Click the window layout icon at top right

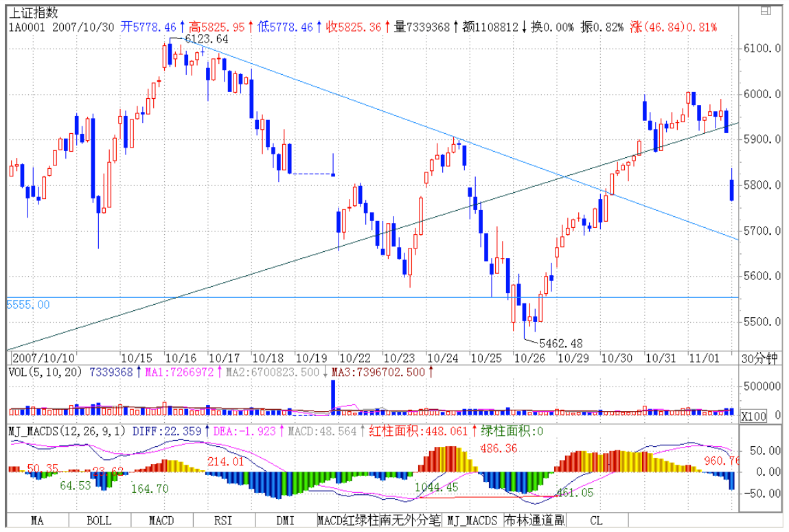coord(766,10)
